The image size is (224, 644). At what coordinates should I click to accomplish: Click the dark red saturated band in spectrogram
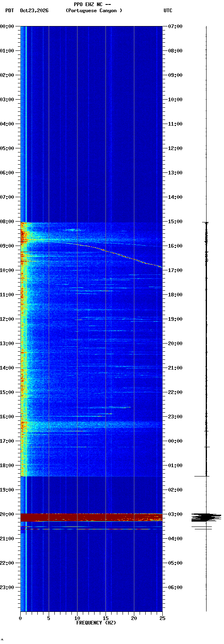point(91,517)
